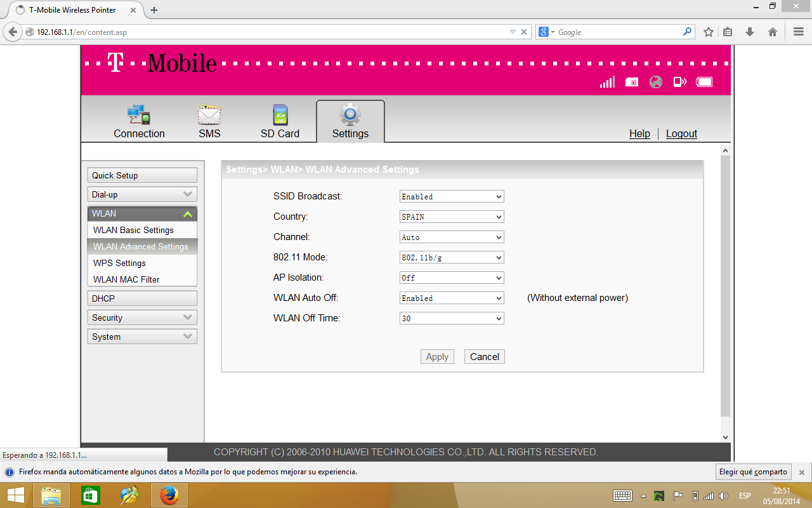Open the 802.11 Mode dropdown
Viewport: 812px width, 508px height.
[452, 258]
